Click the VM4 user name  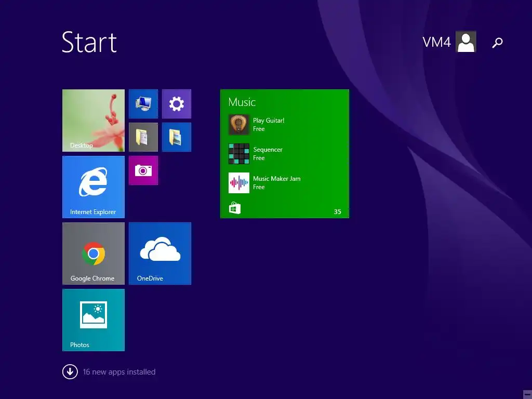click(436, 42)
